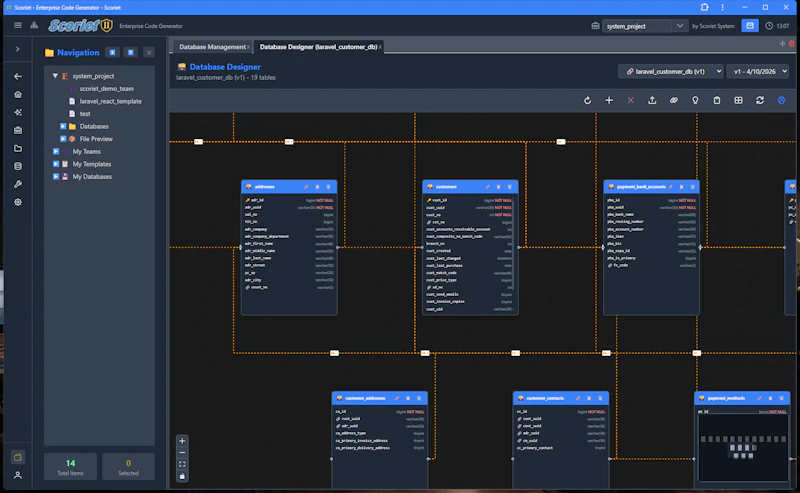
Task: Click the grid layout icon in designer toolbar
Action: [738, 101]
